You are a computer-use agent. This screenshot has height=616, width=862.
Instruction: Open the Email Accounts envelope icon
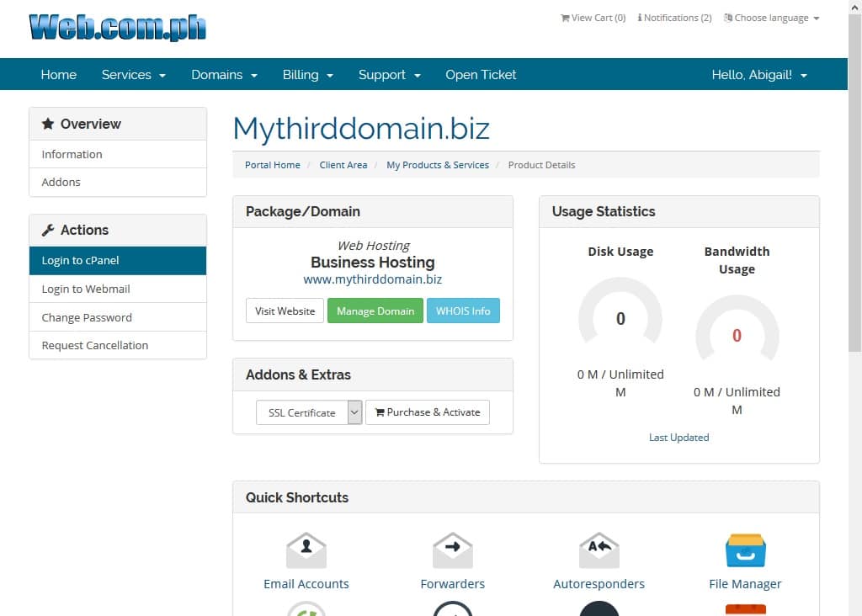(x=306, y=550)
